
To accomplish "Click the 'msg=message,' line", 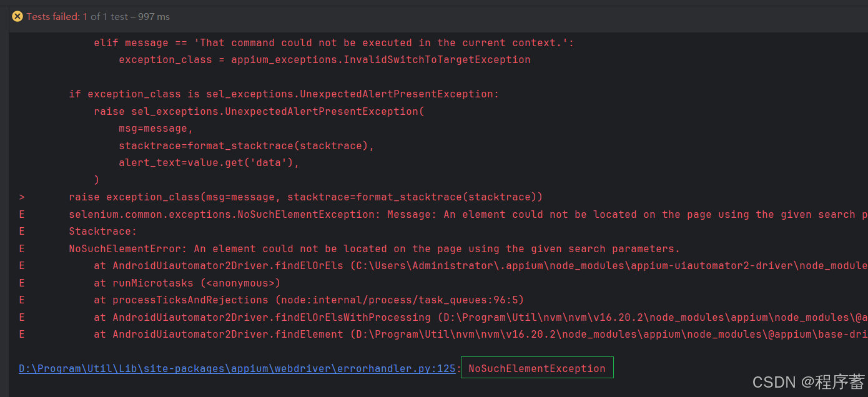I will pyautogui.click(x=156, y=128).
